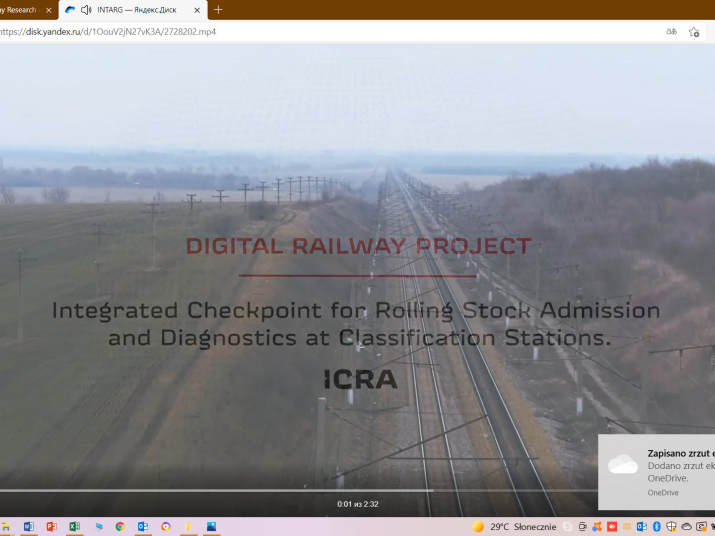Image resolution: width=715 pixels, height=536 pixels.
Task: Switch to the Research tab
Action: 18,10
